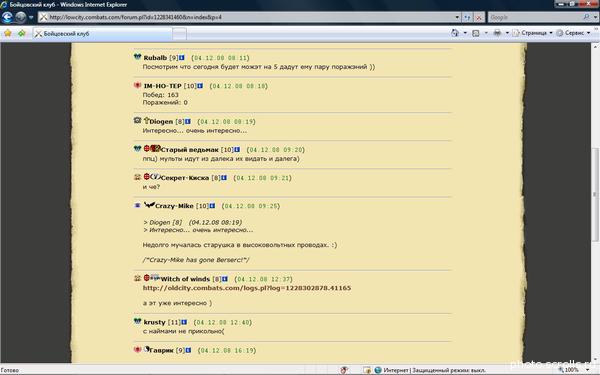Viewport: 600px width, 375px height.
Task: Click the page vertical scrollbar thumb
Action: tap(595, 195)
